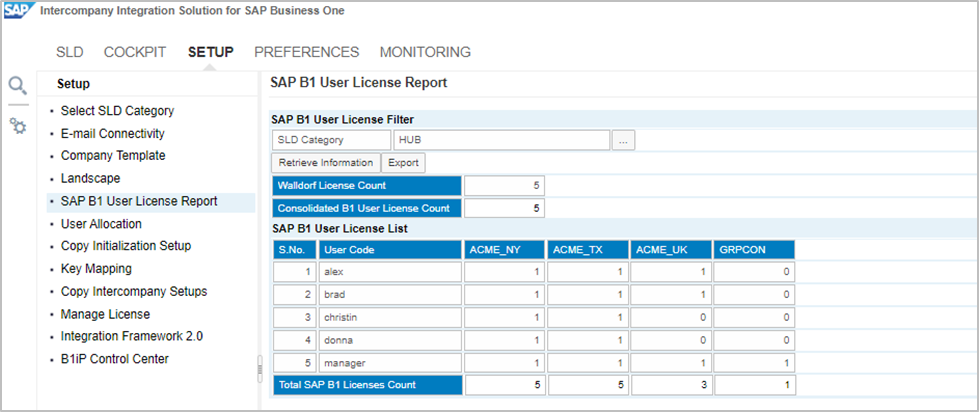Click the SAP logo
The image size is (979, 412).
[x=18, y=10]
